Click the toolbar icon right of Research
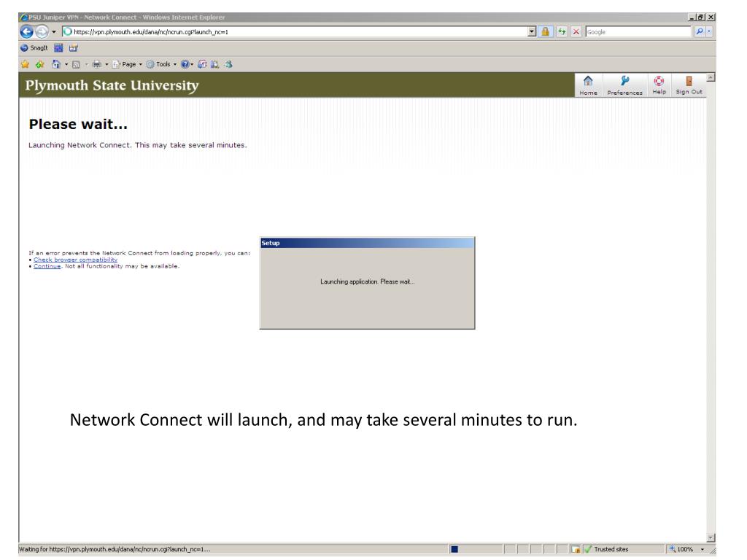This screenshot has height=560, width=747. [215, 64]
